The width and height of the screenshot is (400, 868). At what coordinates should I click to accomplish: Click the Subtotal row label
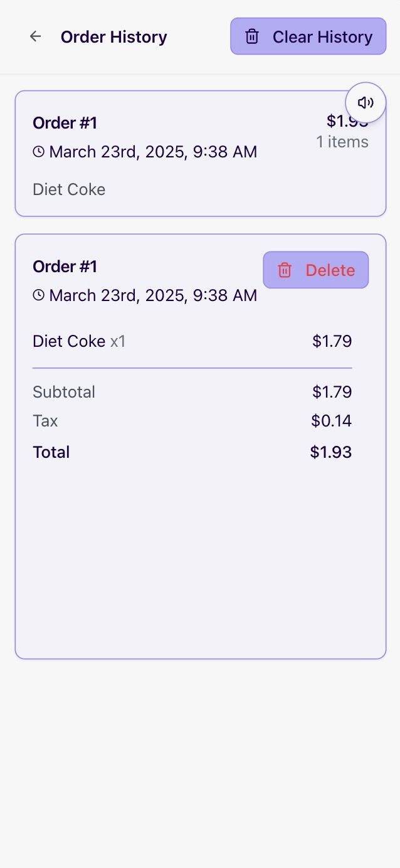click(64, 392)
